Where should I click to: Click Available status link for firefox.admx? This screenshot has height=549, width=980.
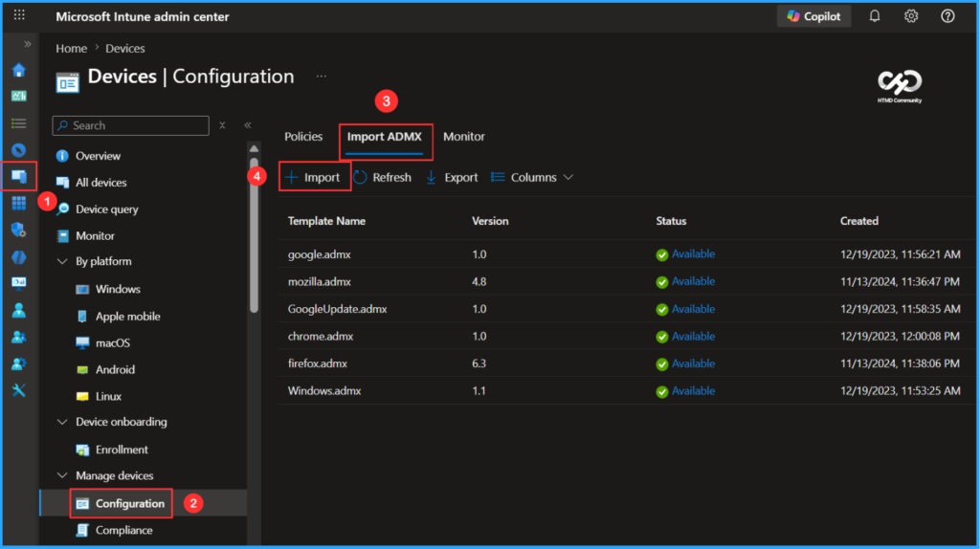[693, 363]
